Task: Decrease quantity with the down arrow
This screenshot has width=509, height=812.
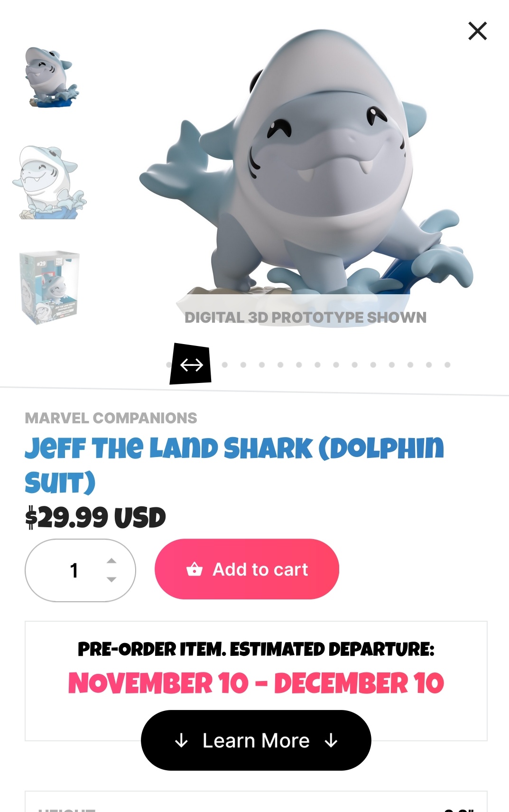Action: 111,579
